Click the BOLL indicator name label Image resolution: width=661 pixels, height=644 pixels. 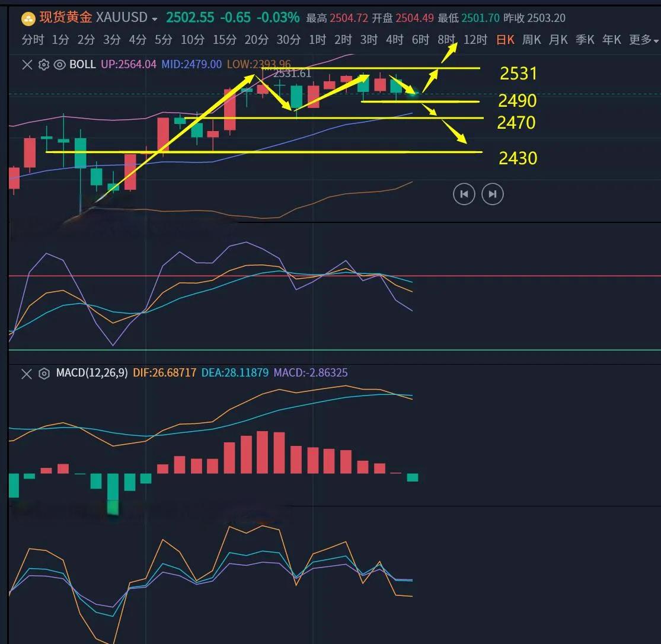[x=82, y=65]
